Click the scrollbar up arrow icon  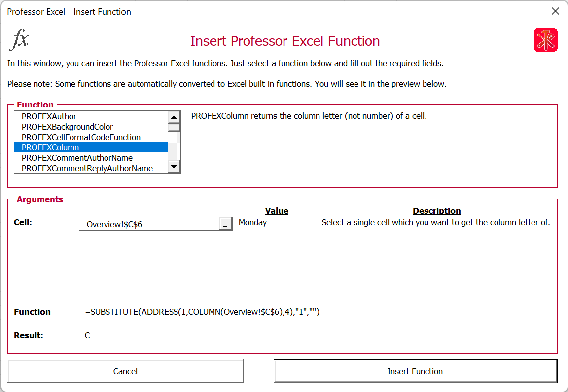click(x=174, y=117)
